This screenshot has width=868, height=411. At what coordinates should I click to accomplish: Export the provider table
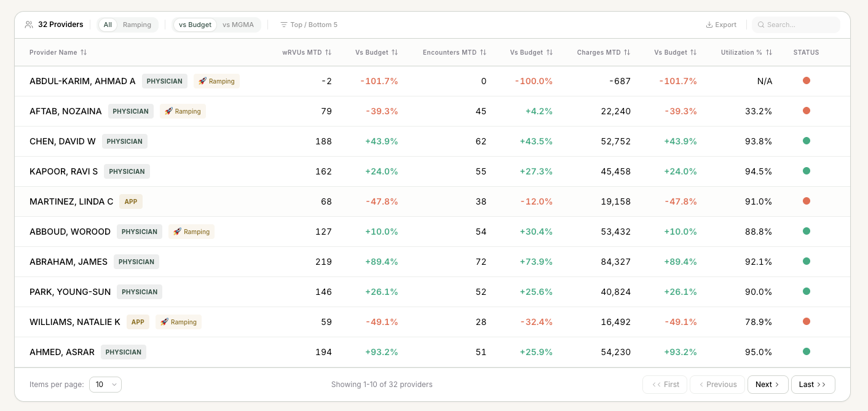(x=721, y=25)
